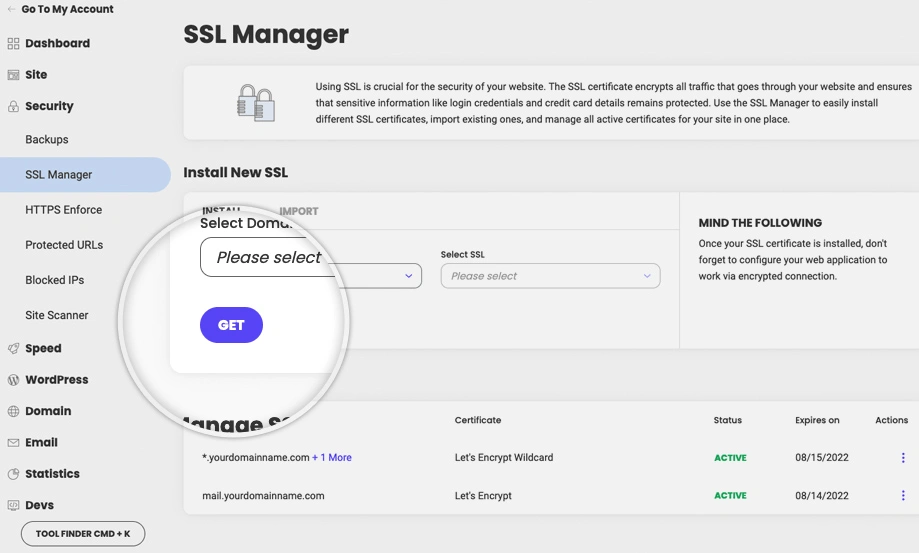Click the Email envelope icon
The height and width of the screenshot is (553, 919).
tap(13, 443)
